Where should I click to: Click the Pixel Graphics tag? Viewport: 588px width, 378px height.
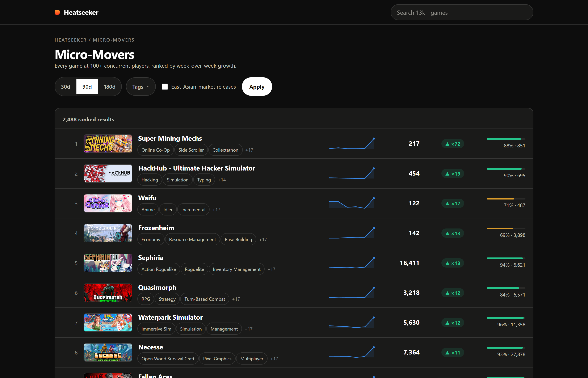point(217,359)
